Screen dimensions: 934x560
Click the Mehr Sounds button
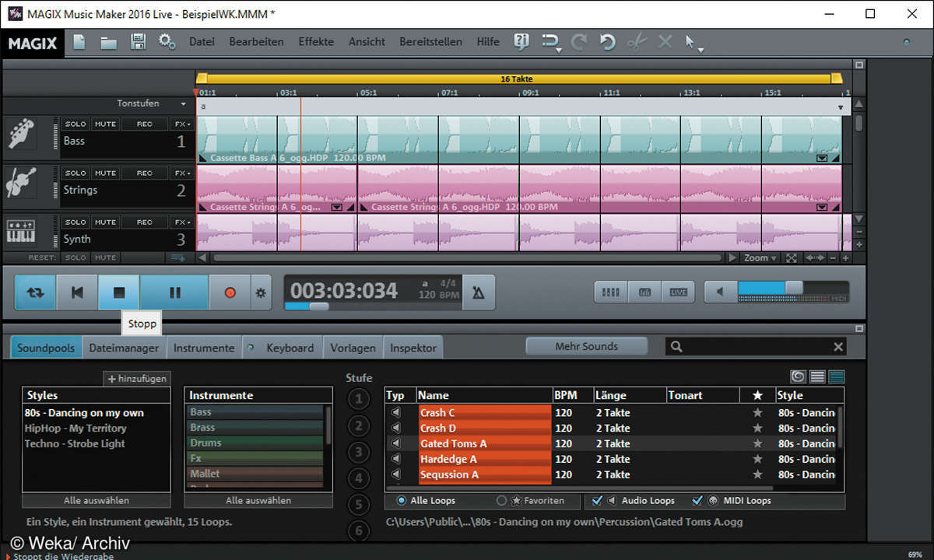587,346
